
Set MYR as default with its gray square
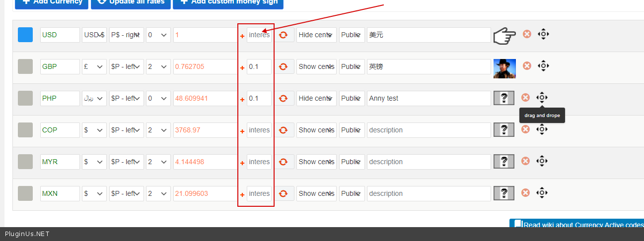(25, 162)
